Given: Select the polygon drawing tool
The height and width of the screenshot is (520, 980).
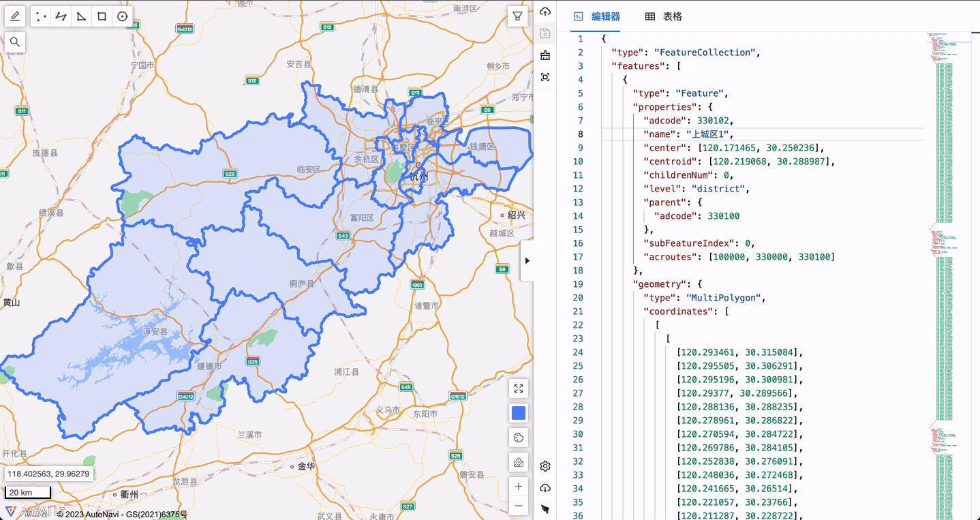Looking at the screenshot, I should [x=81, y=16].
